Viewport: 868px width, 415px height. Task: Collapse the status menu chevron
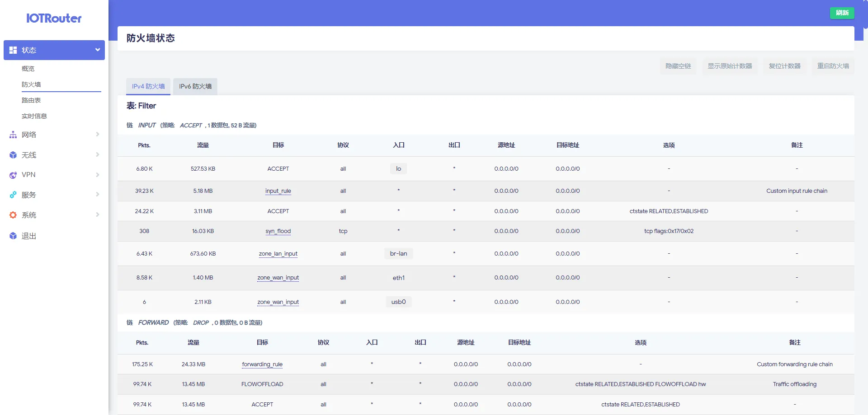[97, 50]
